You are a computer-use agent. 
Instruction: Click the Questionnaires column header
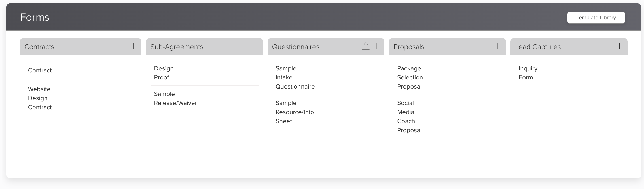pyautogui.click(x=295, y=47)
